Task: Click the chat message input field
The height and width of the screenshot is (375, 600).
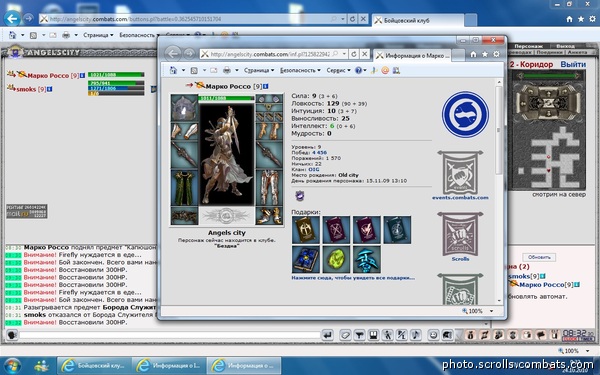Action: 170,335
